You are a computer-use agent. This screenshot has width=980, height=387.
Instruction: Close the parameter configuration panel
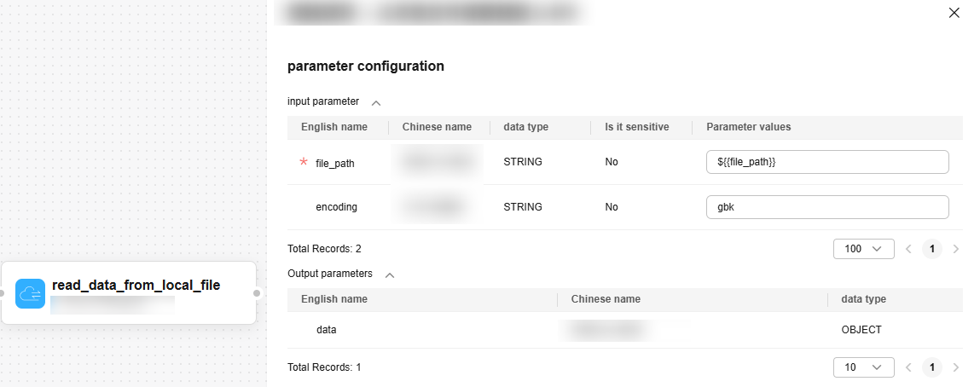(954, 13)
